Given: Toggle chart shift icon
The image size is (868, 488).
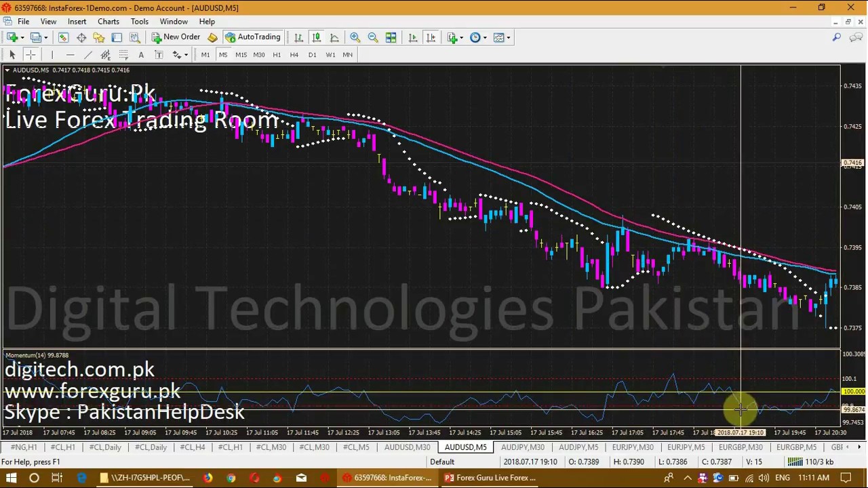Looking at the screenshot, I should (431, 37).
